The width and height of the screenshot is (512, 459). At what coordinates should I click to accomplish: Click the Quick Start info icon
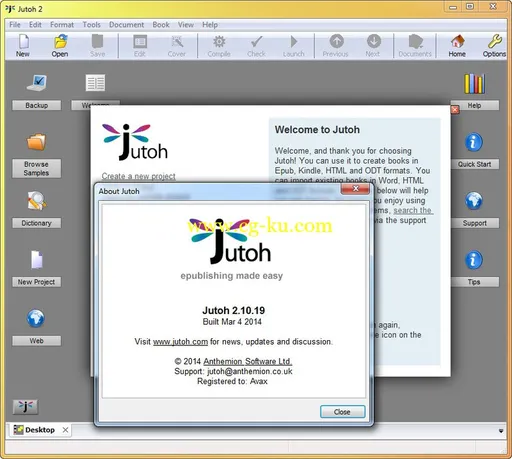pos(474,142)
